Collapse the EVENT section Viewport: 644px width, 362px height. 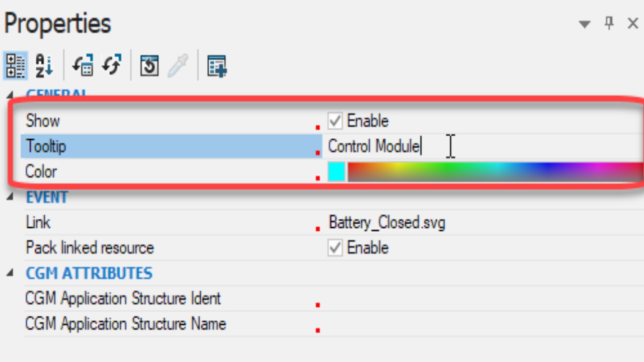(x=10, y=197)
